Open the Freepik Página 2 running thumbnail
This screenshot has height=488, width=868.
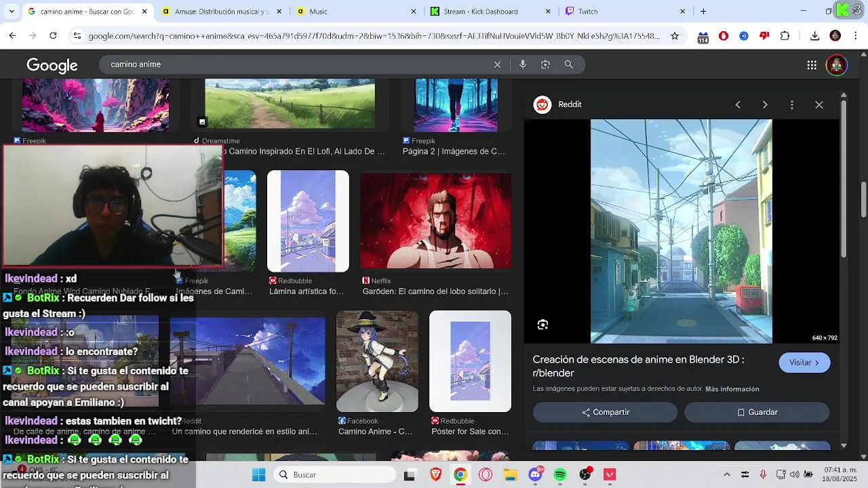456,105
